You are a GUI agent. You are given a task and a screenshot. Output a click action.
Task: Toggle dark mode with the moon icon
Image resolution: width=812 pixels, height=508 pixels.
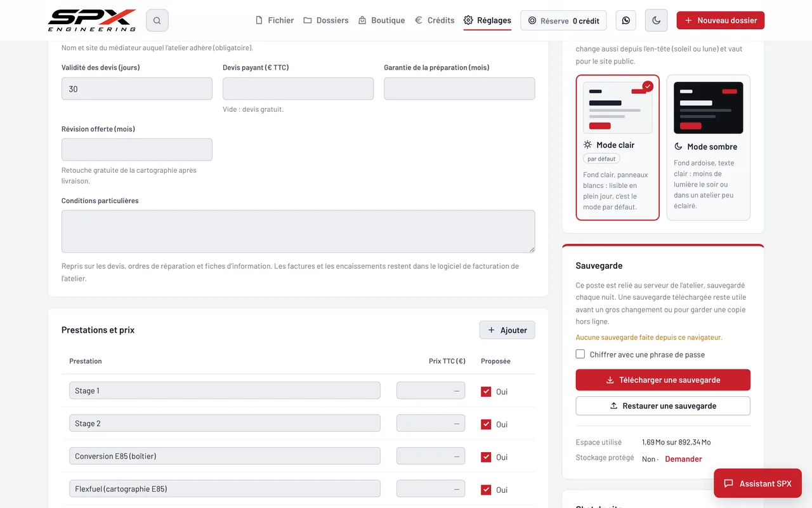pyautogui.click(x=656, y=20)
